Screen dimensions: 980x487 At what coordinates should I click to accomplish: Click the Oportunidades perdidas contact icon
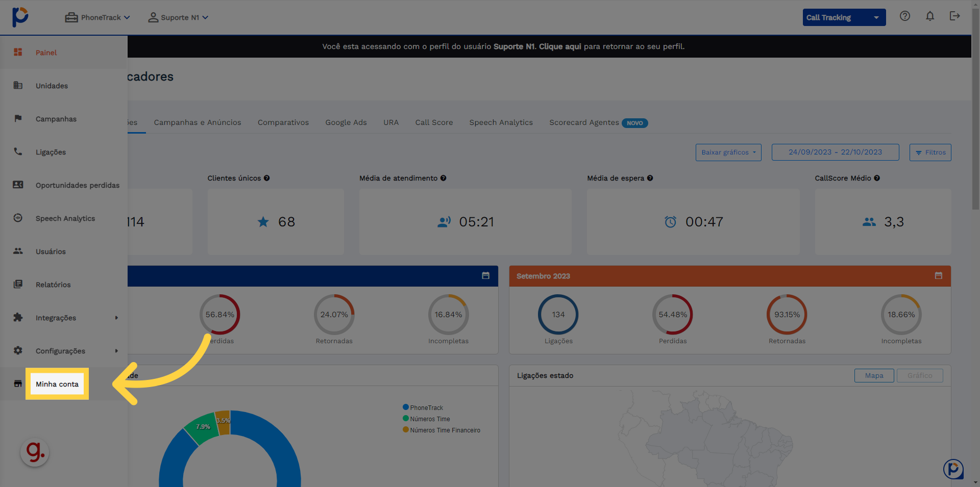pos(18,185)
